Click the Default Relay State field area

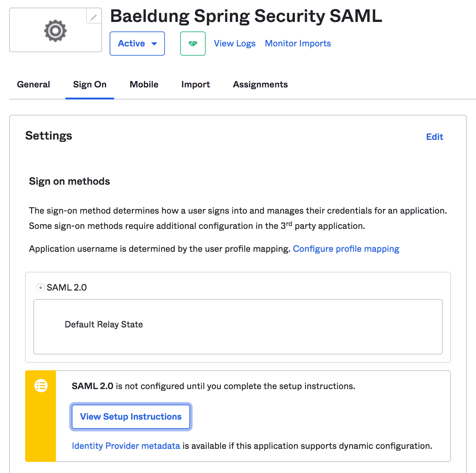coord(238,326)
